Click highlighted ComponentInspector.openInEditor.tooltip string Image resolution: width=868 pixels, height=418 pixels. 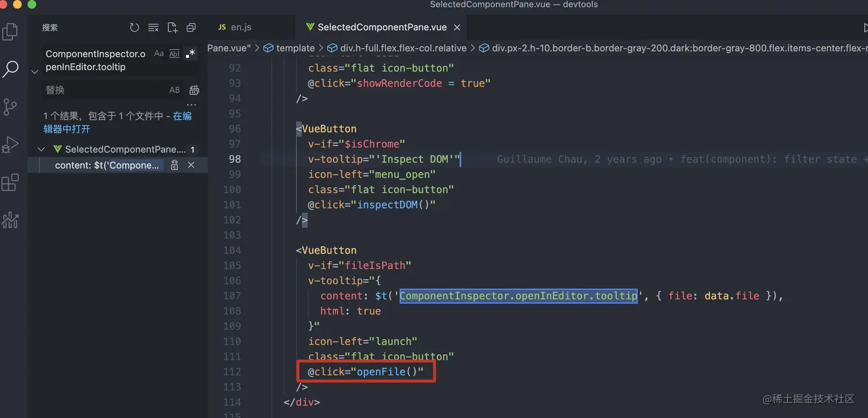[518, 296]
